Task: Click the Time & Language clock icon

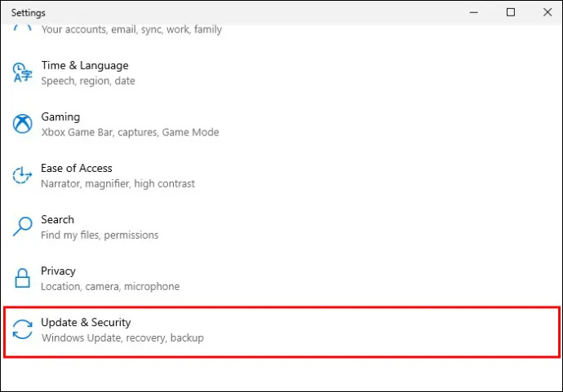Action: (x=22, y=73)
